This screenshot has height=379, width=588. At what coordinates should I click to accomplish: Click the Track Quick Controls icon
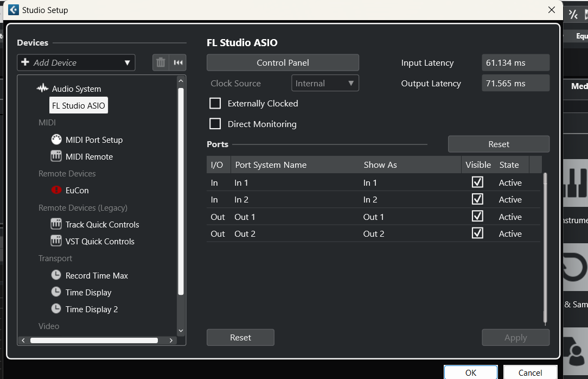56,224
